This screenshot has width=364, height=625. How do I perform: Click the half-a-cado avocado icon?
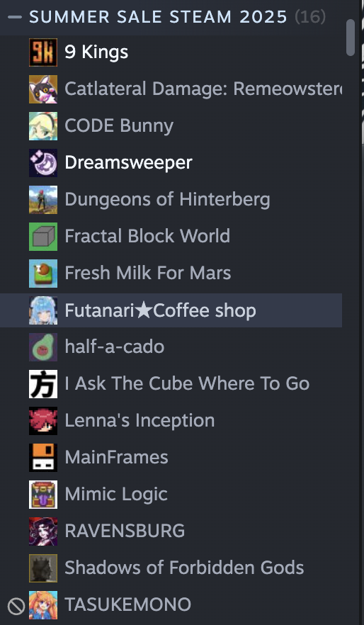tap(43, 347)
